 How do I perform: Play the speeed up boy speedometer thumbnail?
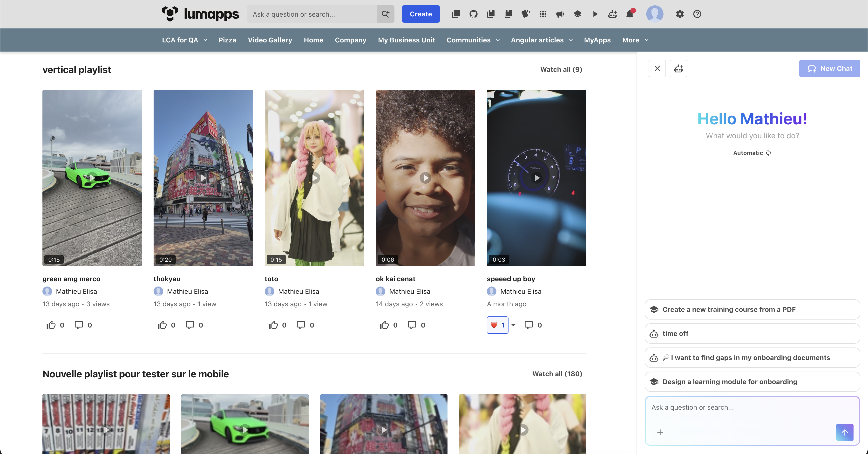(536, 178)
